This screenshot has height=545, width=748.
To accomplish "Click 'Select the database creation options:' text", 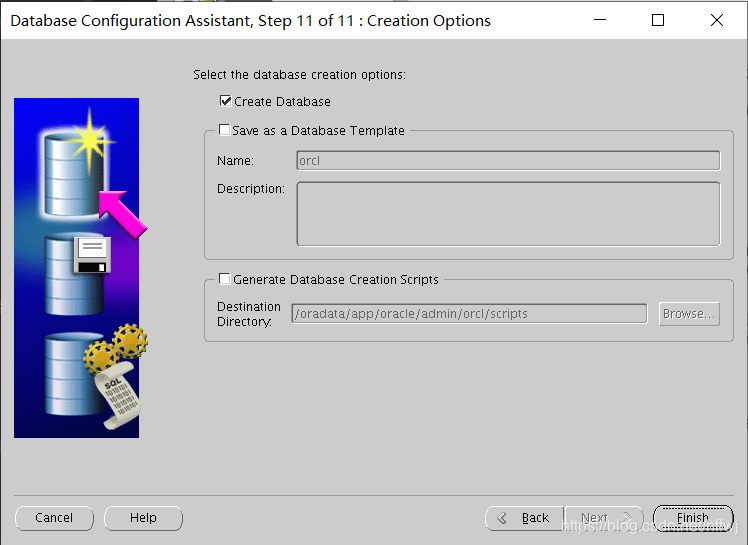I will (x=299, y=75).
